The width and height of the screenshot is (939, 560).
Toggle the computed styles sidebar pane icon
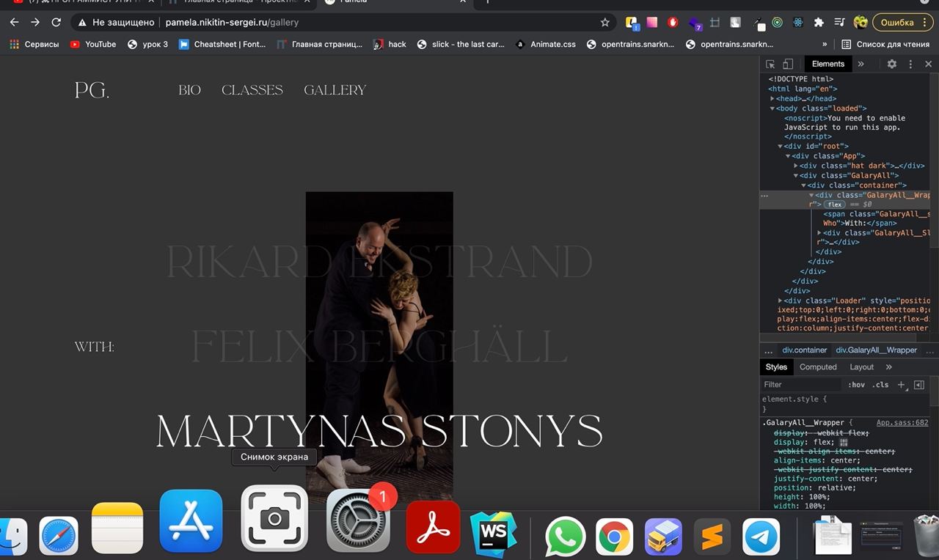point(918,385)
